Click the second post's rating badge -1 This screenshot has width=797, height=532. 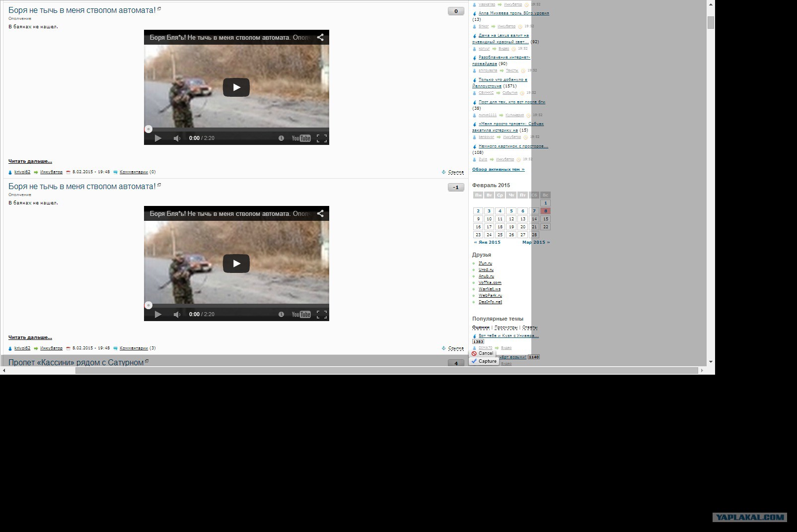coord(456,187)
